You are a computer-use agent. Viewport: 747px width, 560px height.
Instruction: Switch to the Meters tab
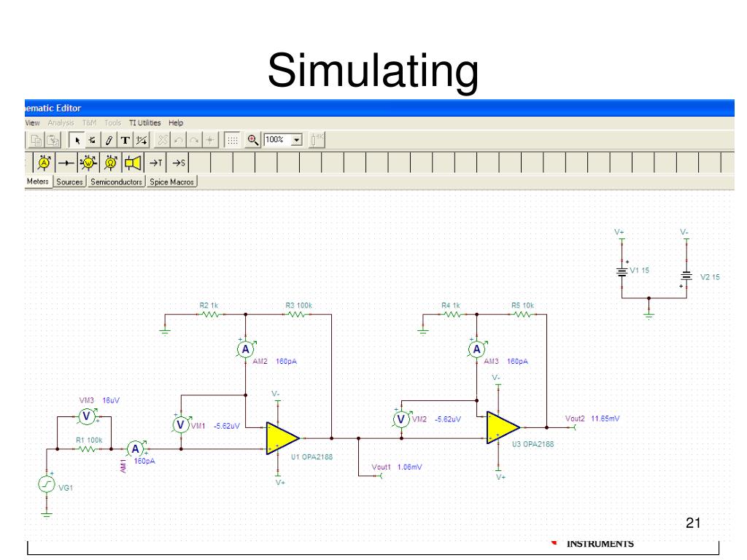(x=38, y=182)
